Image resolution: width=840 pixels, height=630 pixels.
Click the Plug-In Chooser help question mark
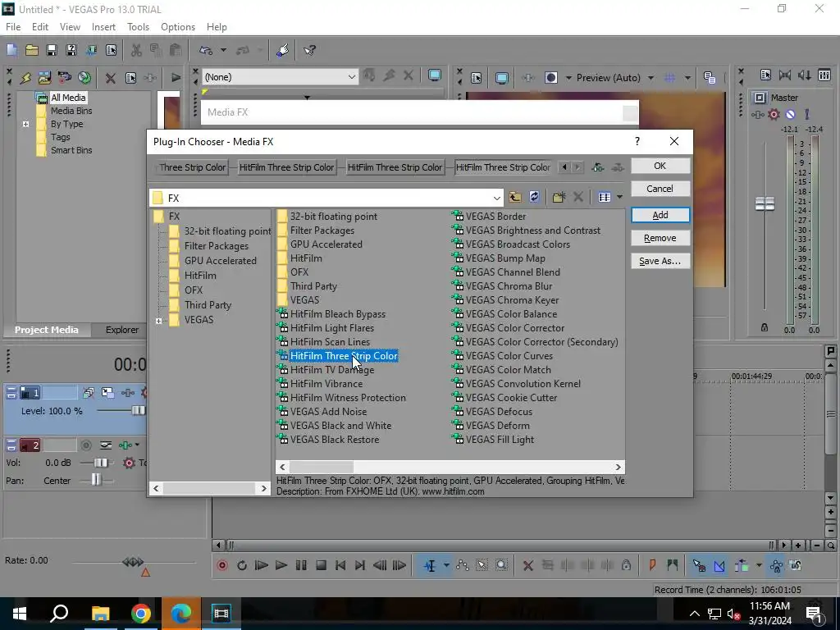(637, 141)
